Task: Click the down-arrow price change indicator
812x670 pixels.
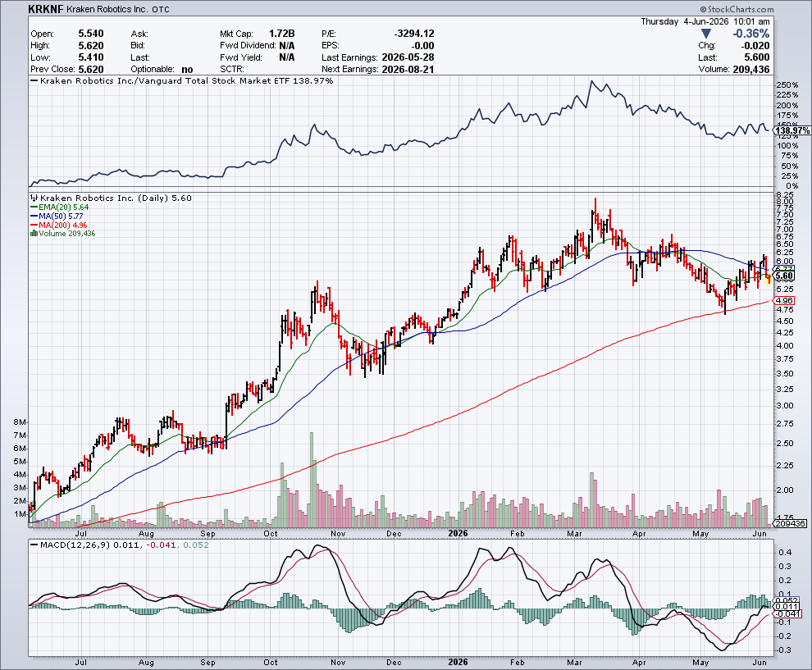Action: (x=706, y=34)
